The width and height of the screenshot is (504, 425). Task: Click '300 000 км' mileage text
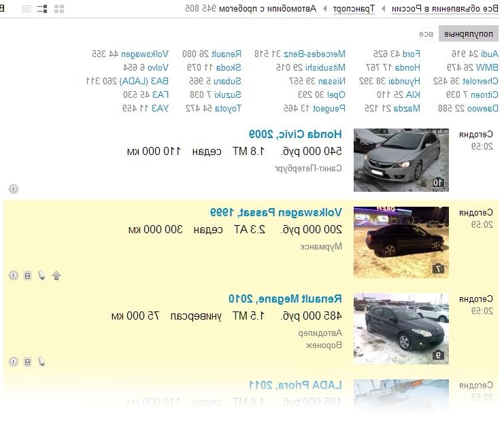coord(156,230)
